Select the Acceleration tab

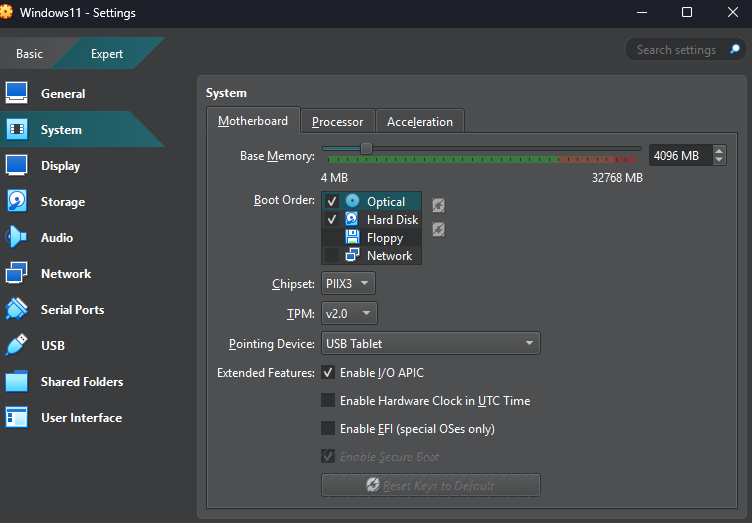point(420,122)
